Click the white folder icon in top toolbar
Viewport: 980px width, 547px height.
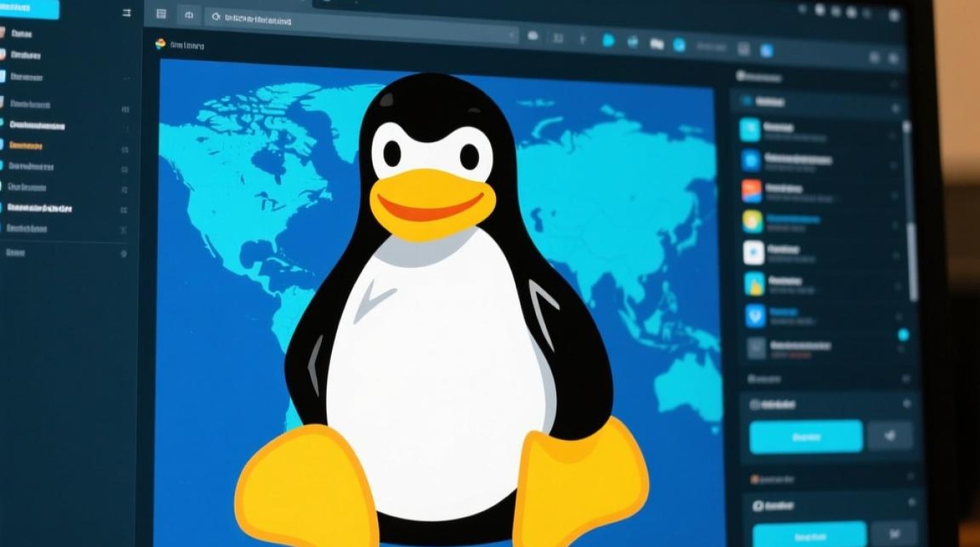656,44
